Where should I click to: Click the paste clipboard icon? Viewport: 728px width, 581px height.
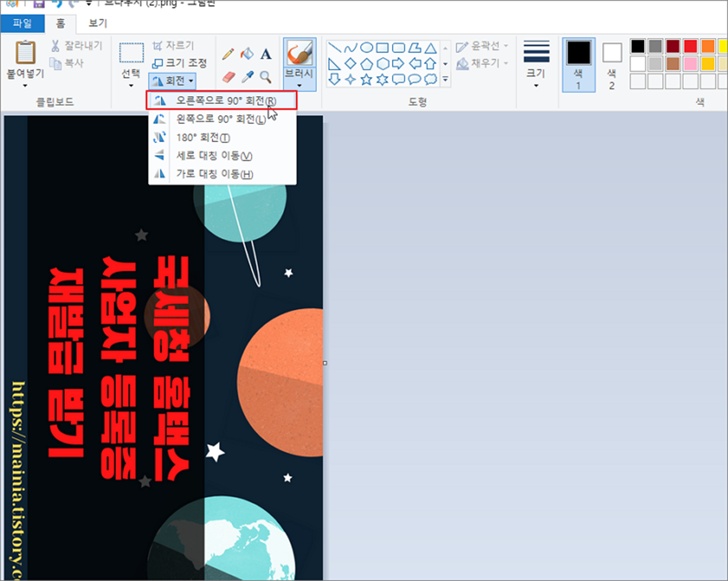pyautogui.click(x=25, y=52)
